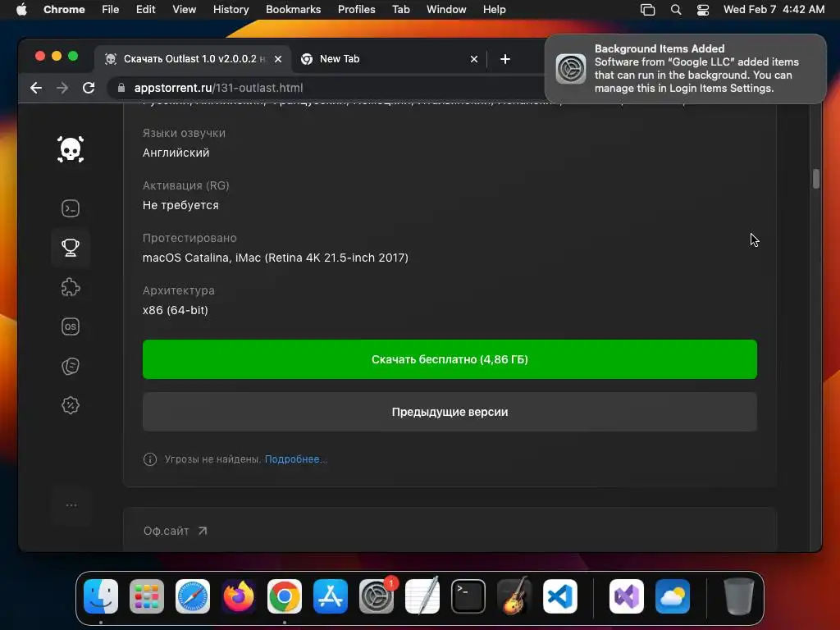Open the Tab menu

[x=400, y=10]
